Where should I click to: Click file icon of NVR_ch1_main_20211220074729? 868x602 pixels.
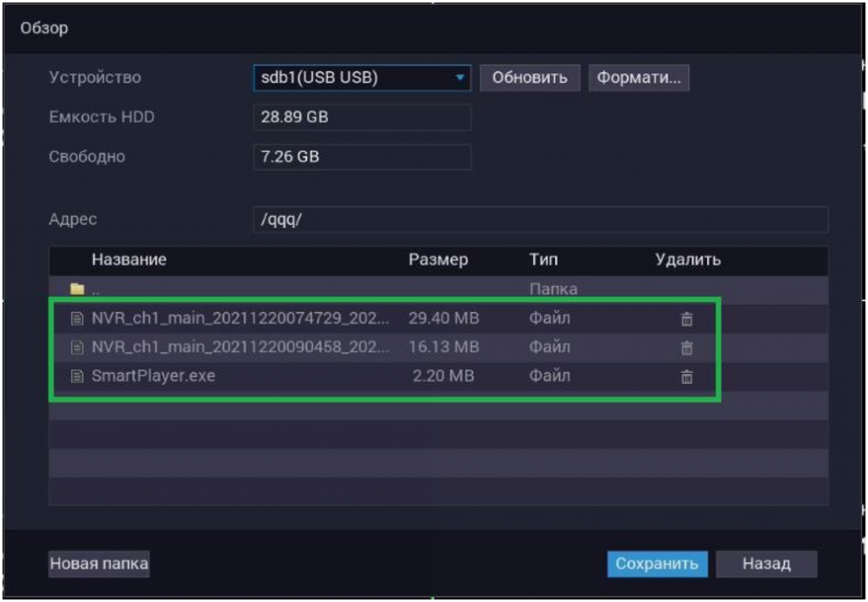[78, 320]
